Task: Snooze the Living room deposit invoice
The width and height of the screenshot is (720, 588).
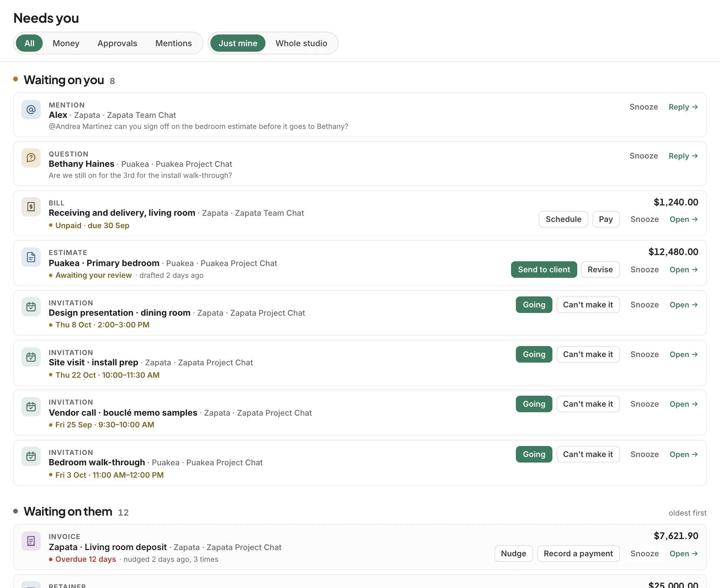Action: tap(644, 554)
